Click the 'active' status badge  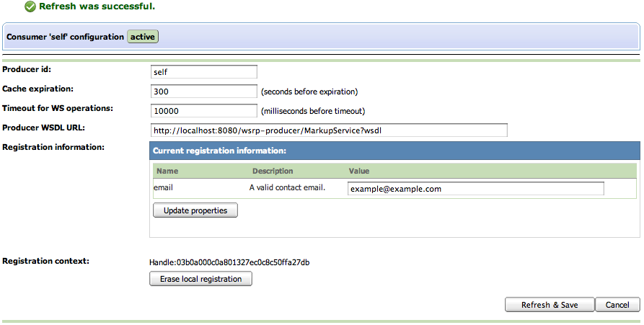[143, 37]
